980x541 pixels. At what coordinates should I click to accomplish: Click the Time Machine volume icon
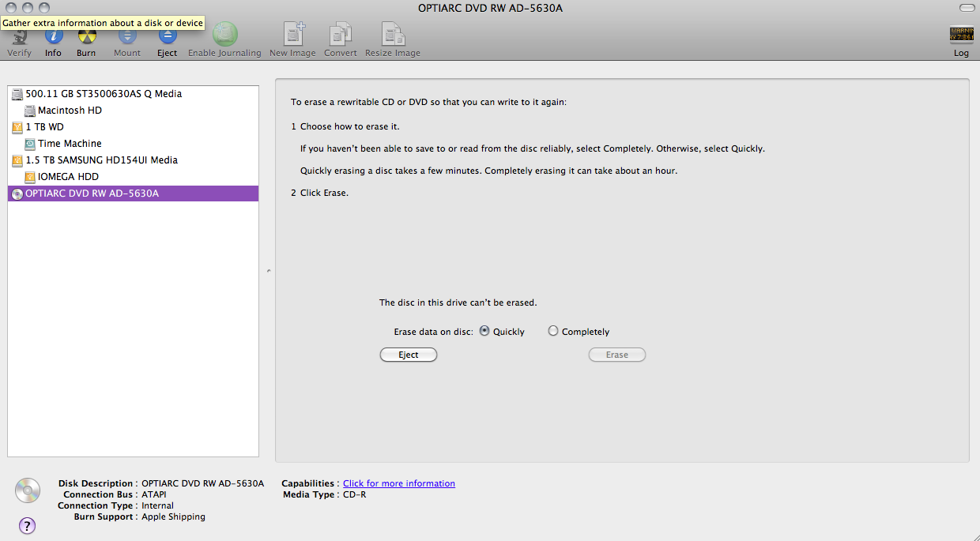[x=30, y=144]
